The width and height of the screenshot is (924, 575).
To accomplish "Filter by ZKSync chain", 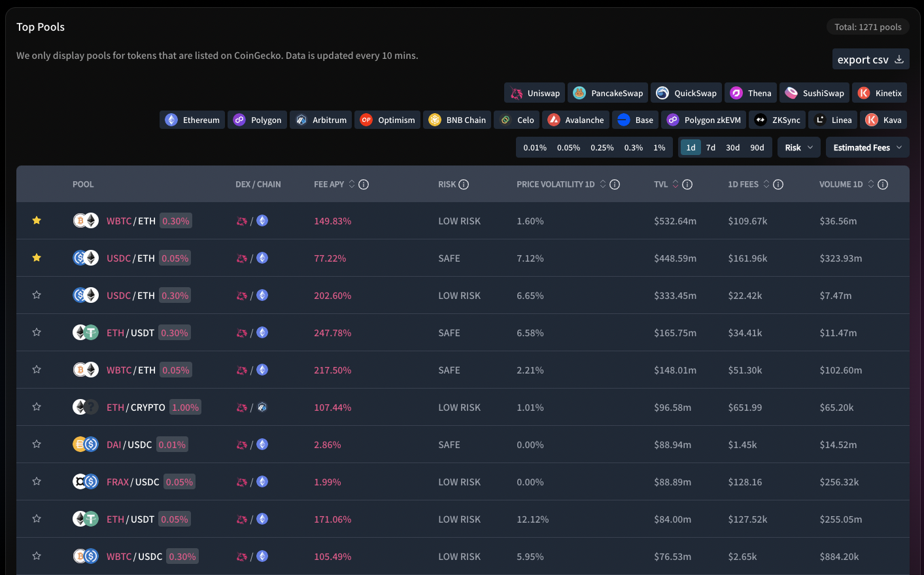I will tap(777, 120).
